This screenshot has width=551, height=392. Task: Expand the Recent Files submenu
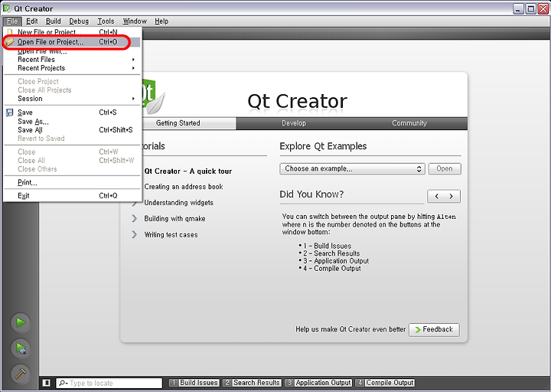pyautogui.click(x=73, y=60)
